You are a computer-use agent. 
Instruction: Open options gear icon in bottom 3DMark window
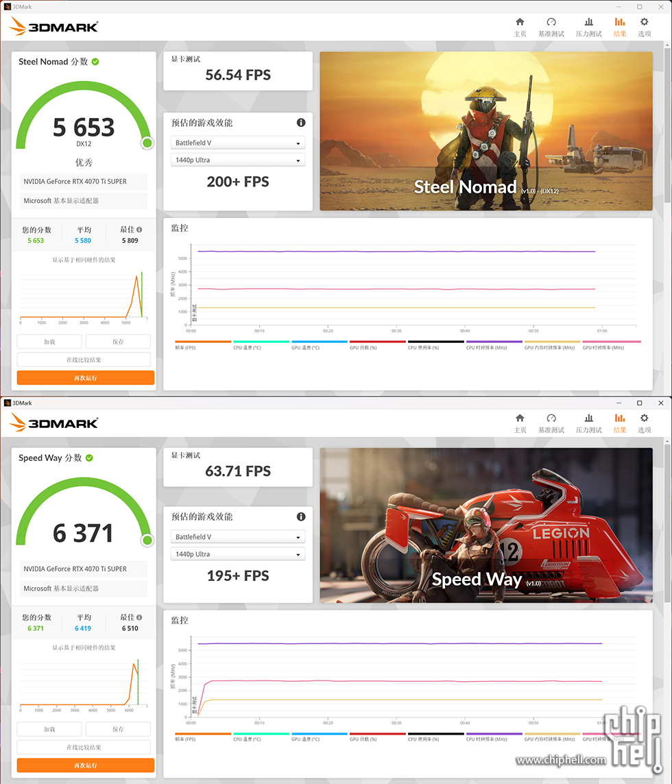pos(644,418)
